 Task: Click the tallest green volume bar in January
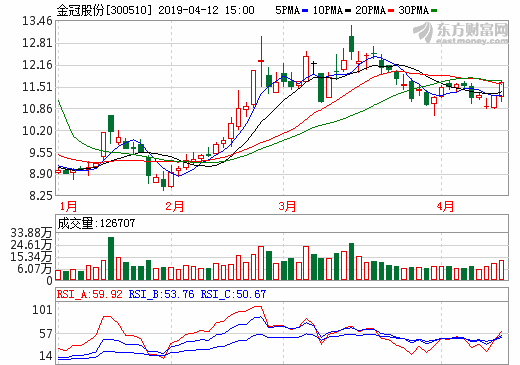tap(111, 258)
